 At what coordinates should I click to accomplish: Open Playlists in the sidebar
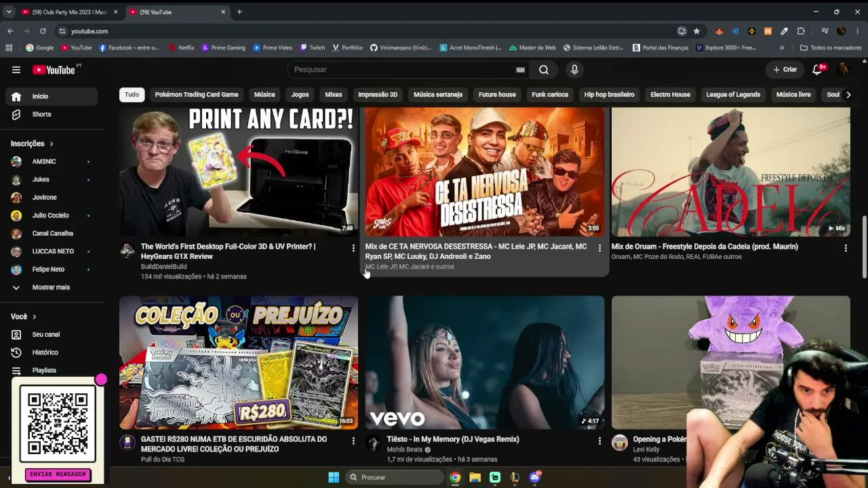(52, 370)
